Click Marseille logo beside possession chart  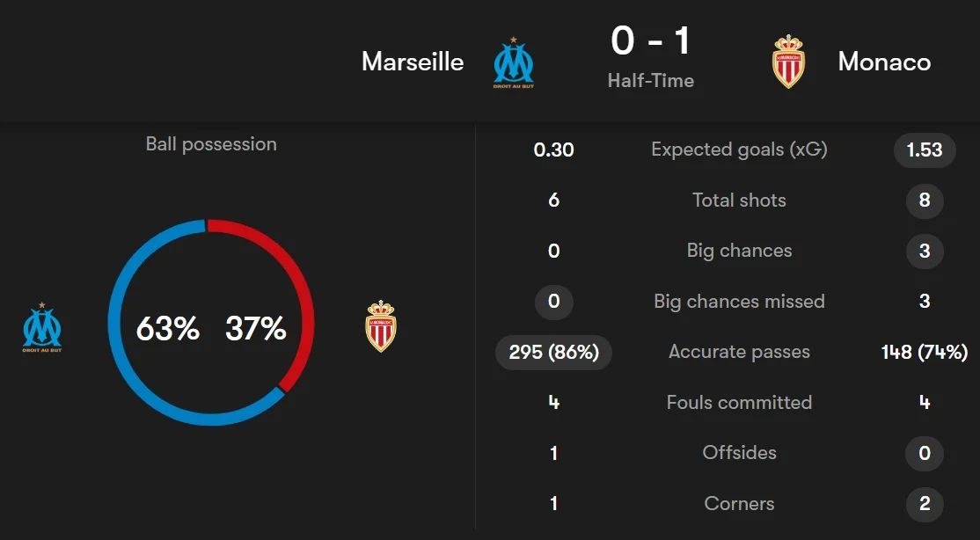42,328
